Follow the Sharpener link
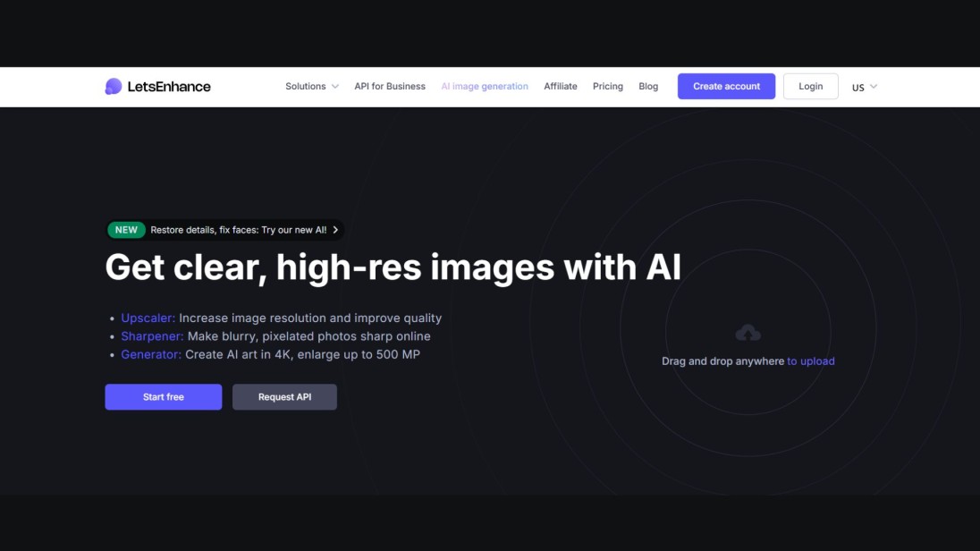Image resolution: width=980 pixels, height=551 pixels. coord(152,335)
